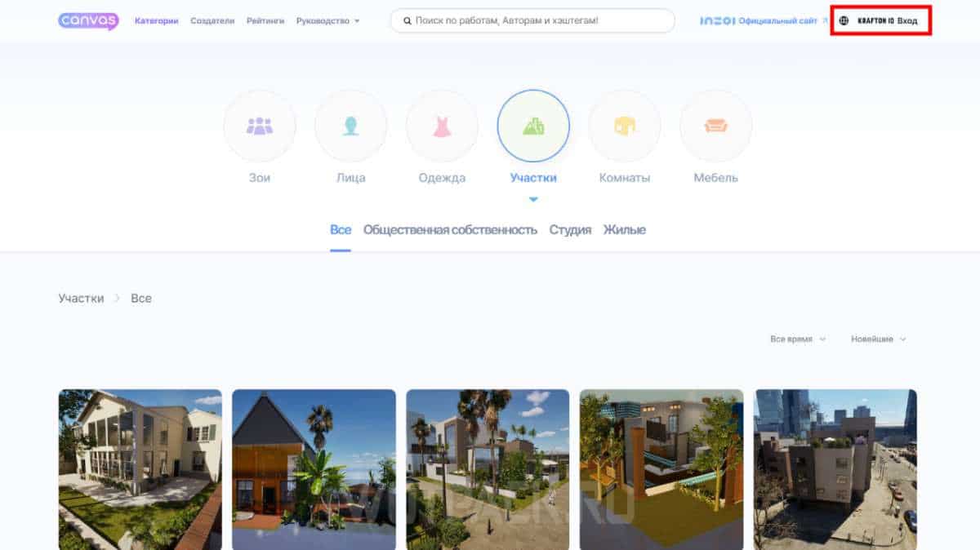Screen dimensions: 980x550
Task: Open the Лица category icon
Action: point(351,126)
